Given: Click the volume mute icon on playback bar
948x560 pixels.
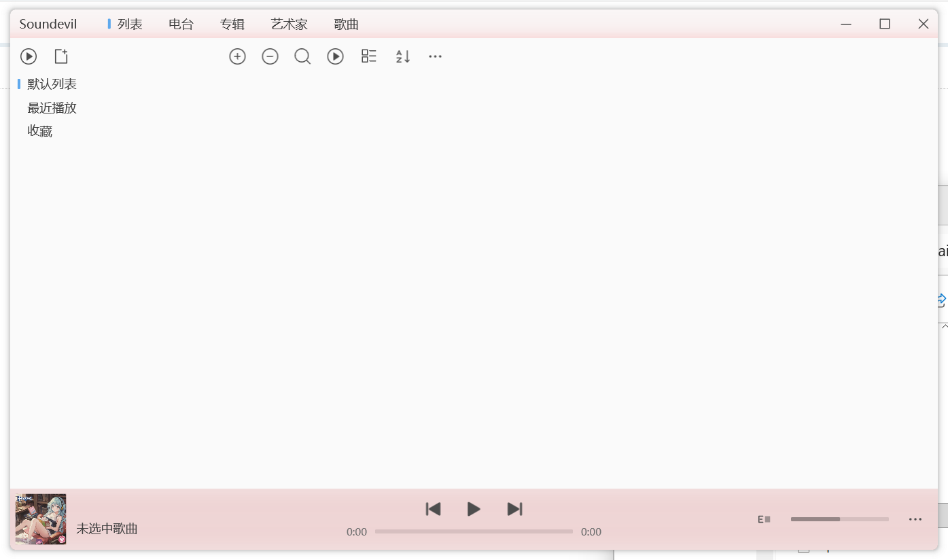Looking at the screenshot, I should (x=764, y=519).
